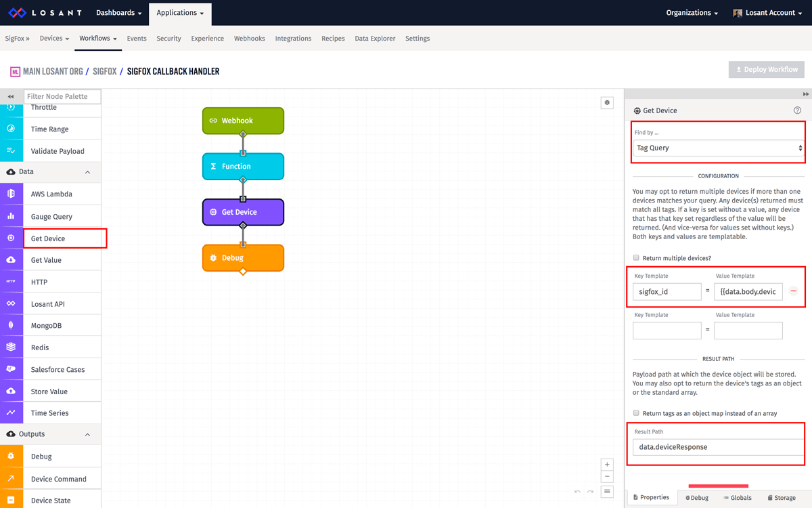The height and width of the screenshot is (508, 812).
Task: Select the Validate Payload node icon in the palette
Action: [x=11, y=151]
